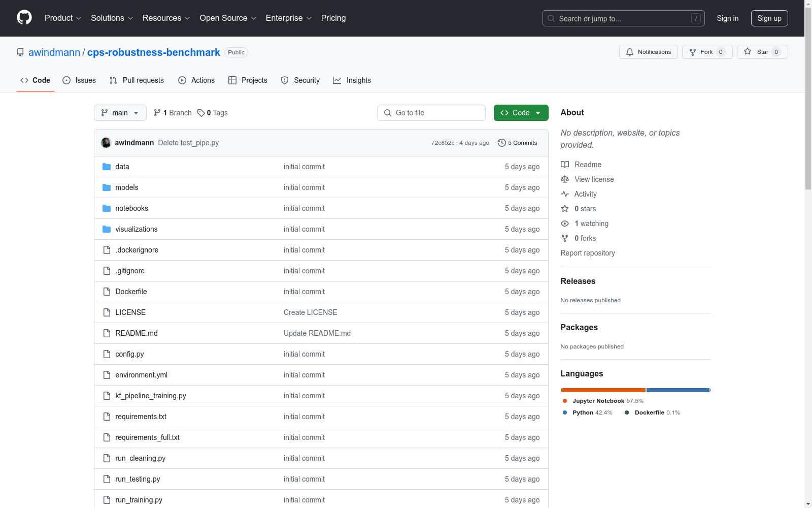Open the Update README.md commit message

(x=317, y=333)
